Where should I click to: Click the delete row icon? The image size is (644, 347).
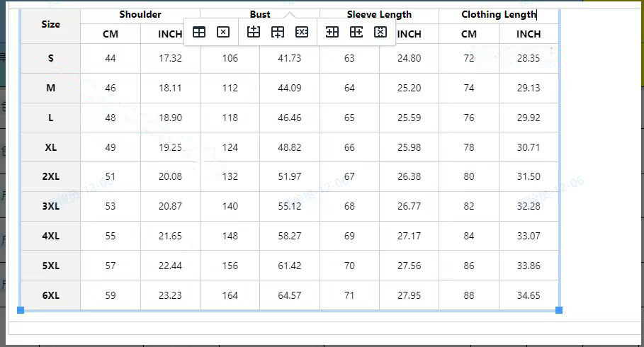(302, 32)
